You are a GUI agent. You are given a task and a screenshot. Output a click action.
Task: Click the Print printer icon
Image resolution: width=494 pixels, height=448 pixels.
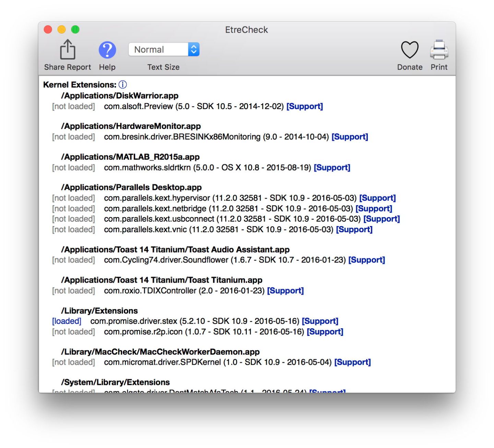click(x=439, y=50)
